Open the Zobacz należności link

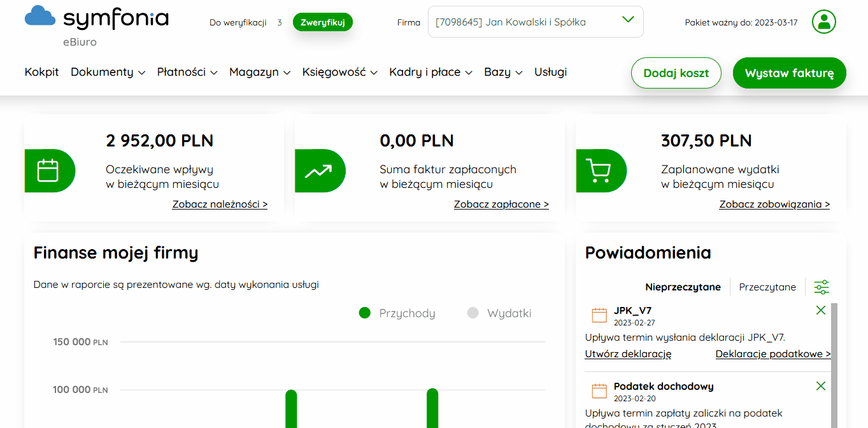click(220, 204)
